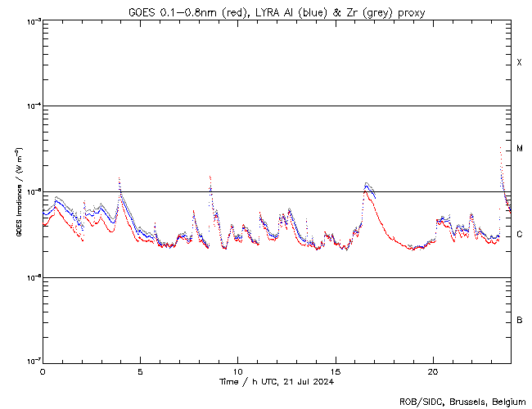The image size is (532, 409).
Task: Click the ROB/SIDC Brussels credit text
Action: tap(462, 401)
